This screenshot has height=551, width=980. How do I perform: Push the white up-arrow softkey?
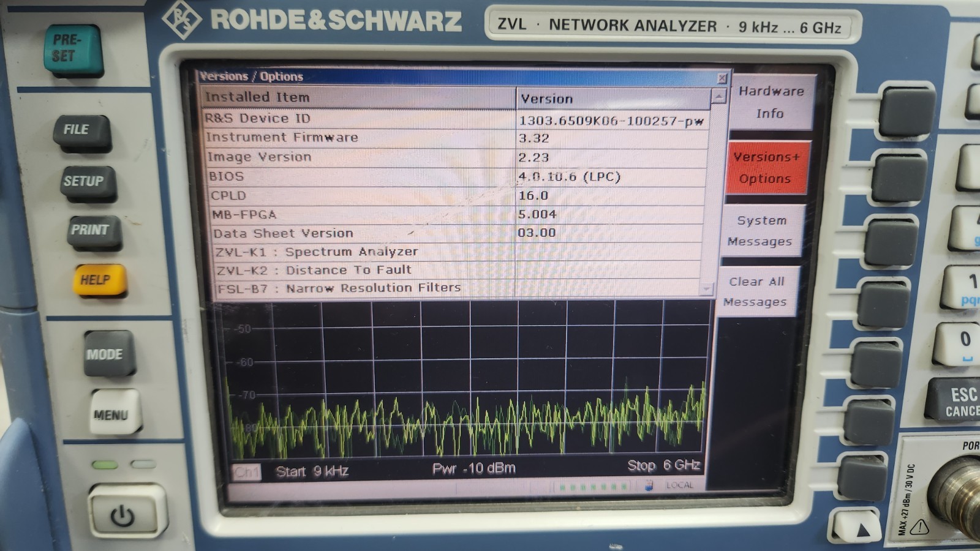[855, 527]
